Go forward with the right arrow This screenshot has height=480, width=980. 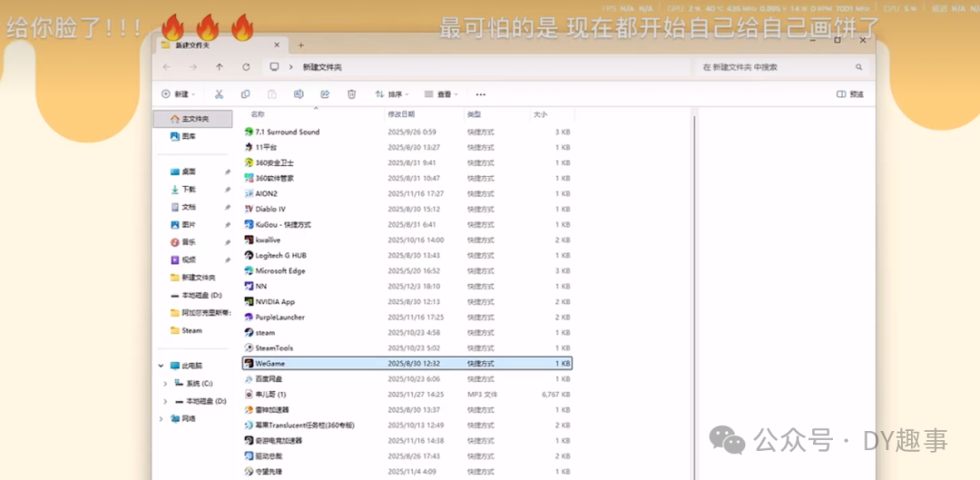(193, 67)
